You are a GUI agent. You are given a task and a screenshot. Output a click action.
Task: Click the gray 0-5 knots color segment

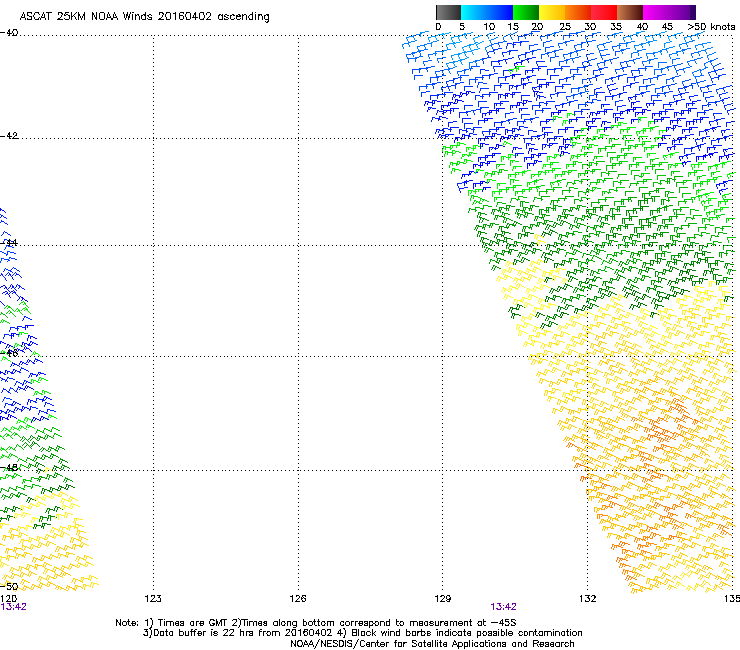448,12
